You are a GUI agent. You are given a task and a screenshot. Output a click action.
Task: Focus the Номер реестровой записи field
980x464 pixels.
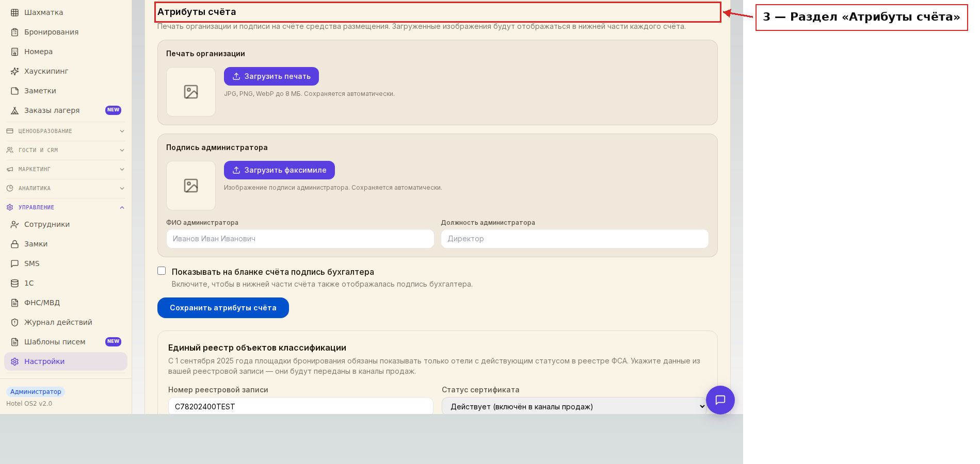pyautogui.click(x=300, y=406)
